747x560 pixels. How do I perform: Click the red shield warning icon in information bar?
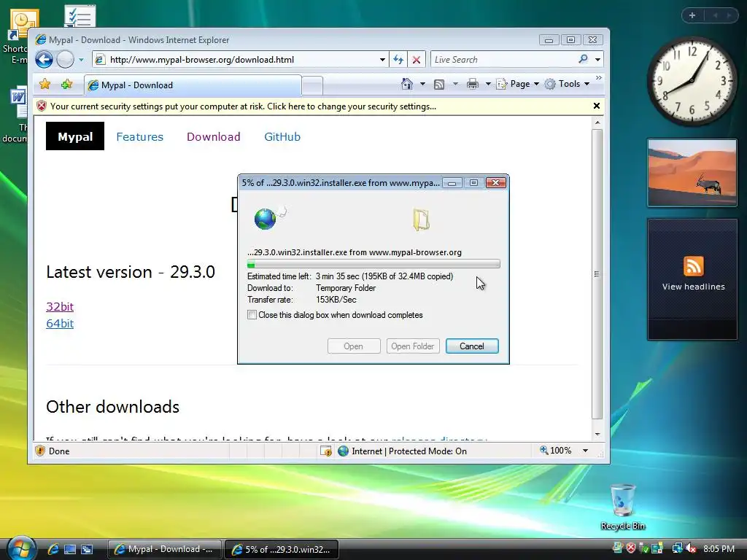[x=42, y=106]
